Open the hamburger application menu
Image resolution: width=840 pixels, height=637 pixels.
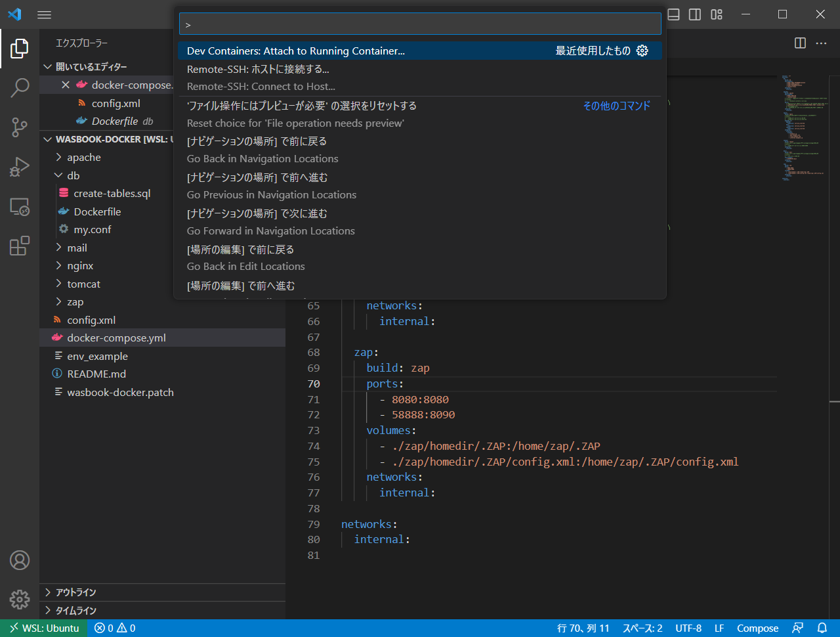[x=44, y=14]
